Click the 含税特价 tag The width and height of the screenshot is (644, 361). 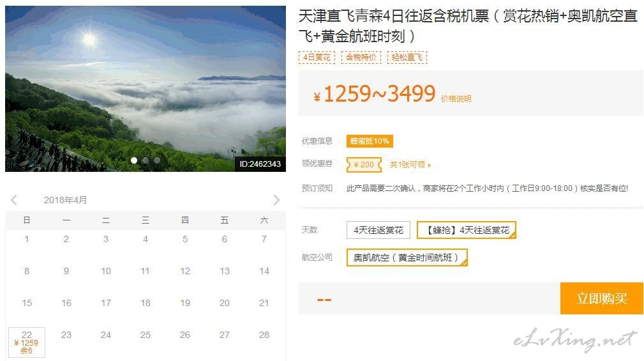click(361, 57)
